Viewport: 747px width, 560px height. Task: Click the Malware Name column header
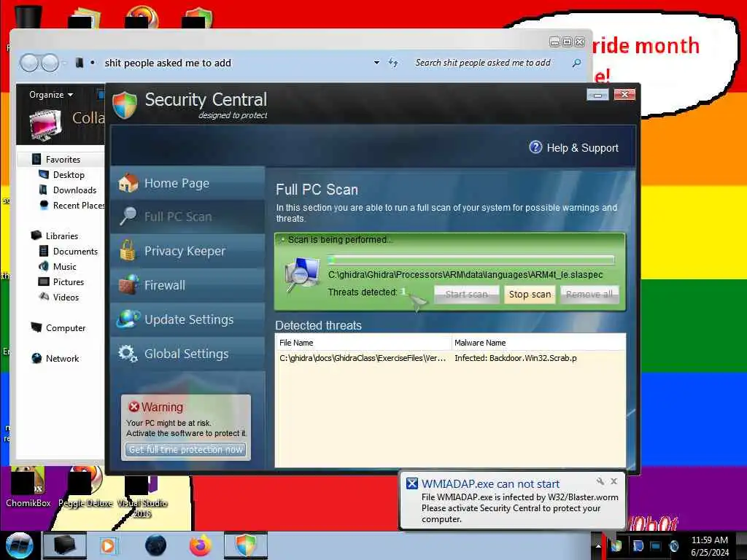coord(538,343)
